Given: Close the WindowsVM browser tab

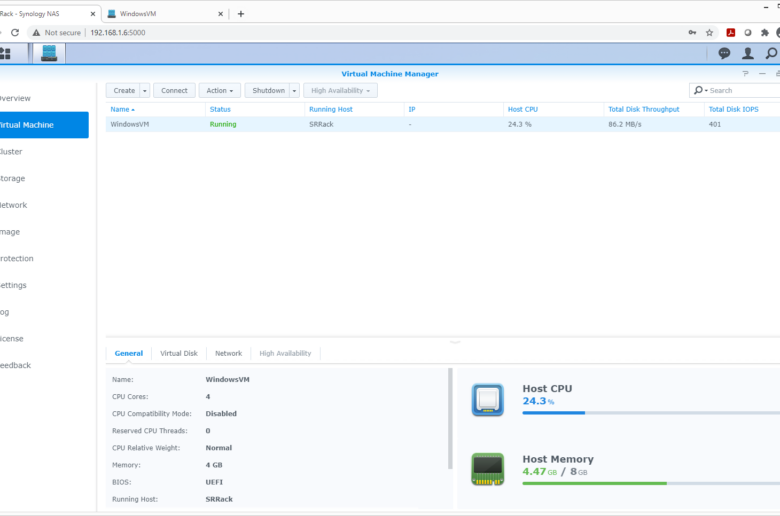Looking at the screenshot, I should (220, 14).
